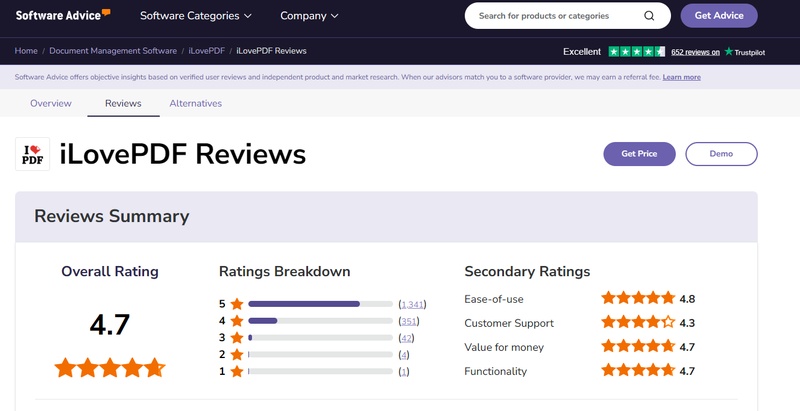The width and height of the screenshot is (800, 411).
Task: Click the 5-star rating progress bar
Action: tap(320, 304)
